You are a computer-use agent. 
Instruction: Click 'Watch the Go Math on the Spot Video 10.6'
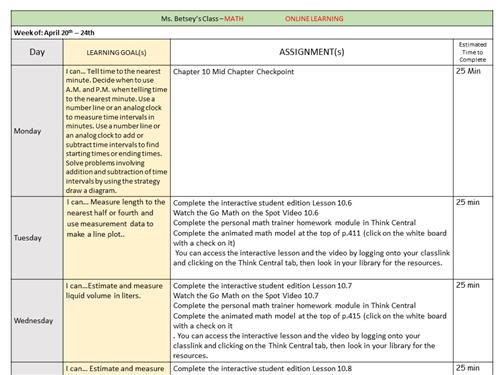coord(246,213)
